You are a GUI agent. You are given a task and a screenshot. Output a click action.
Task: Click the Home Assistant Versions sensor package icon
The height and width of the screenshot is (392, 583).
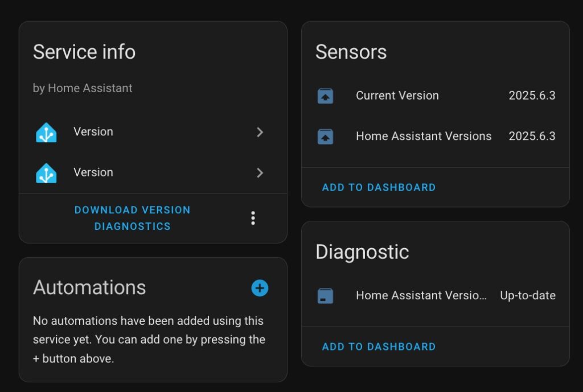(x=325, y=137)
